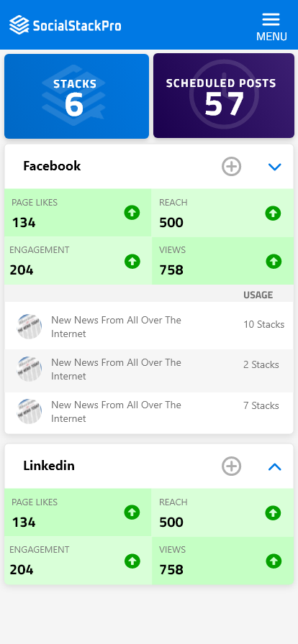Image resolution: width=298 pixels, height=644 pixels.
Task: Click Linkedin Reach green up arrow
Action: tap(273, 513)
